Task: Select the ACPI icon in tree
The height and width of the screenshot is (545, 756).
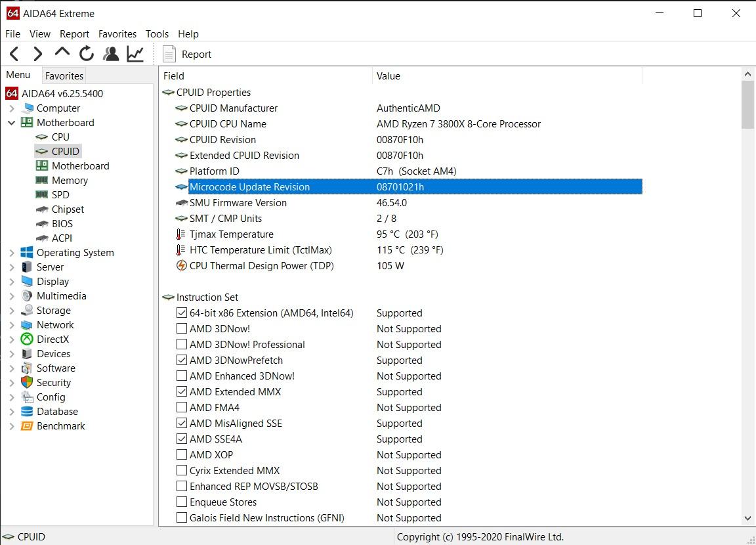Action: [x=43, y=238]
